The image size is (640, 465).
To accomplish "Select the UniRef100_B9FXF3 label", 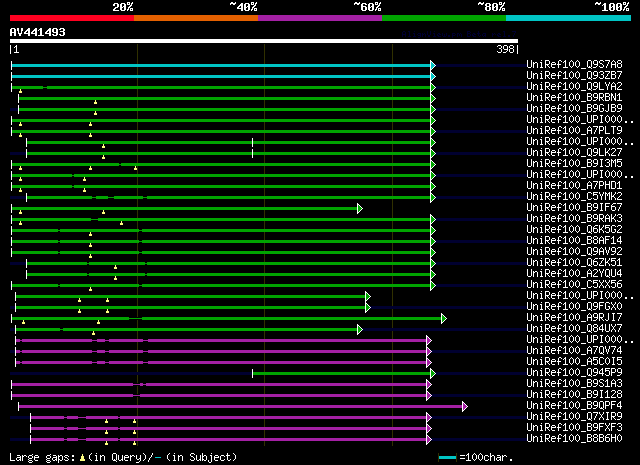I will pos(574,428).
